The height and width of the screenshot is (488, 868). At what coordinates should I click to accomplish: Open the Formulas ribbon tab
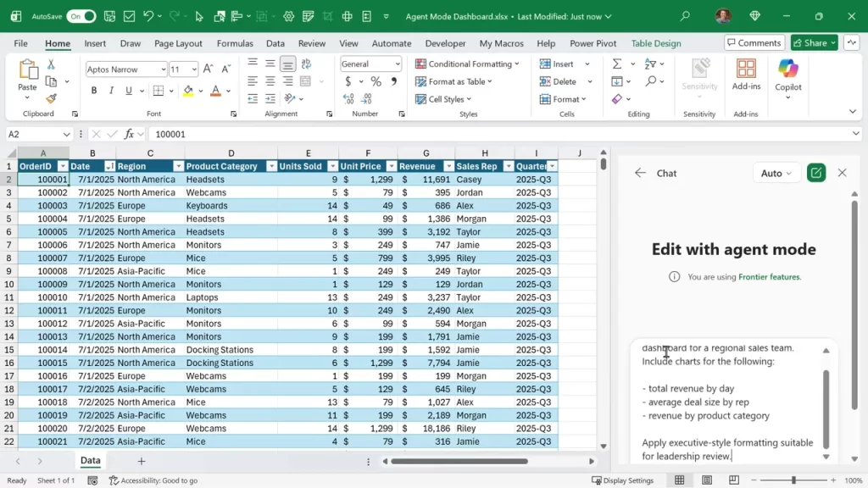tap(235, 43)
